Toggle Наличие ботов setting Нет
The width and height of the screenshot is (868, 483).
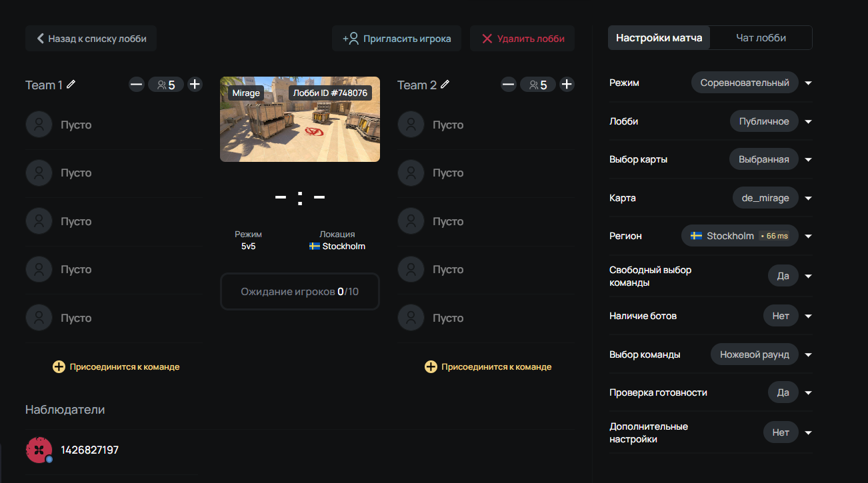click(x=781, y=316)
